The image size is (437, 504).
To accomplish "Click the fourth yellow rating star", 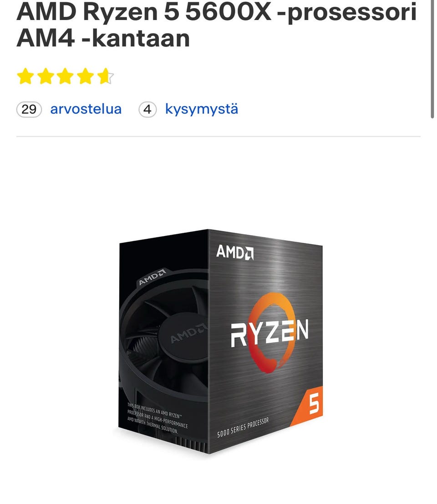I will pos(86,76).
